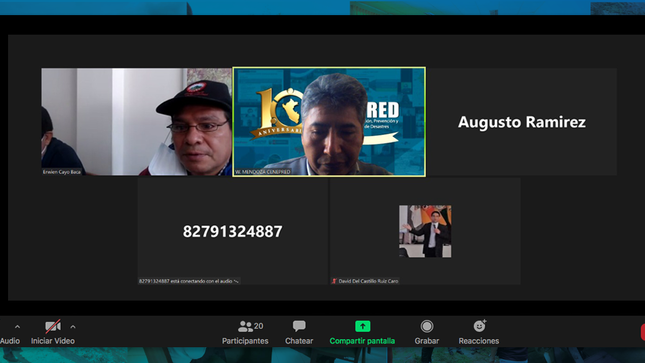
Task: Open the Reacciones smiley icon
Action: (480, 326)
